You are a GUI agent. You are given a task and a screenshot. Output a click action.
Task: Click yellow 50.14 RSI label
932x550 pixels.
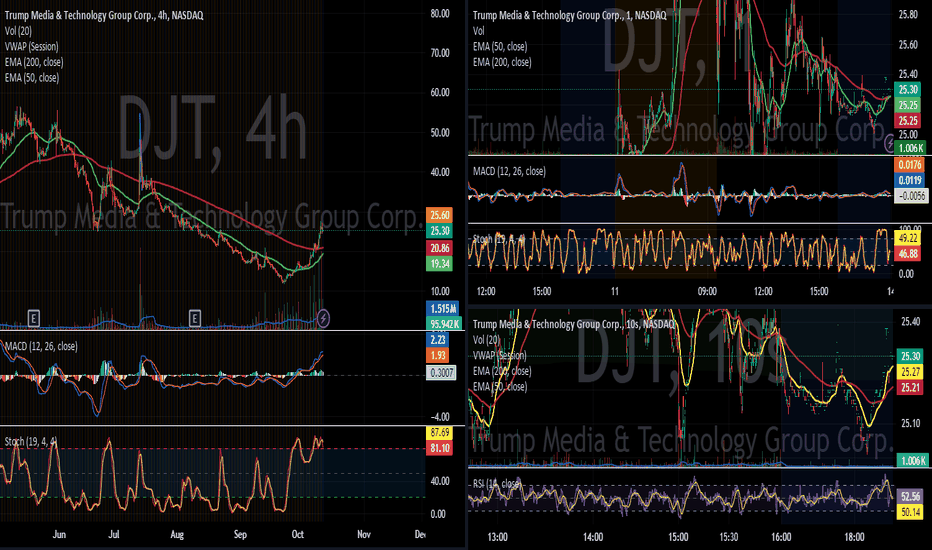point(911,511)
